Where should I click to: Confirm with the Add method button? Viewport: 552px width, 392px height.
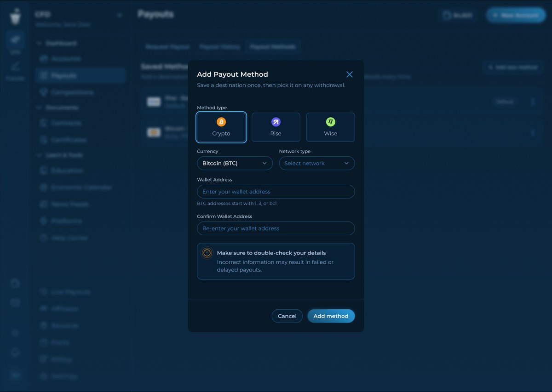click(331, 316)
